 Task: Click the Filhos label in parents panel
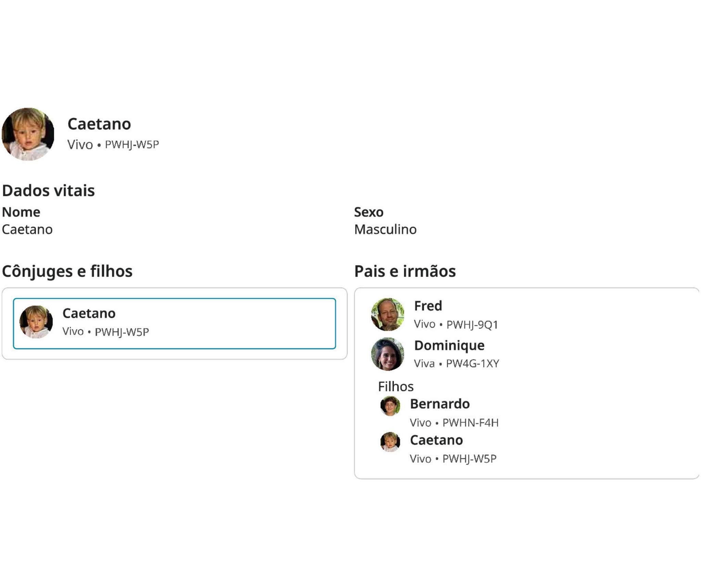click(x=396, y=387)
